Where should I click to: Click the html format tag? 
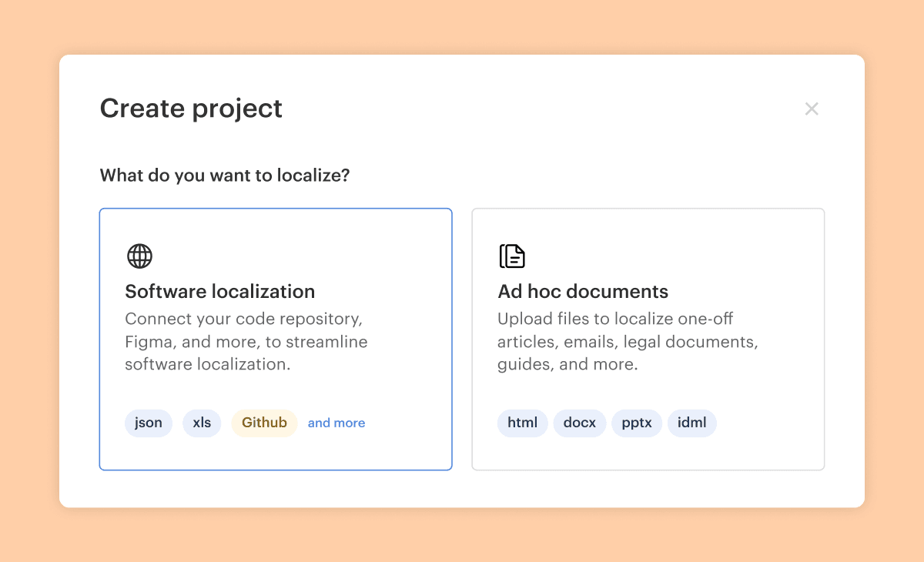[x=522, y=423]
